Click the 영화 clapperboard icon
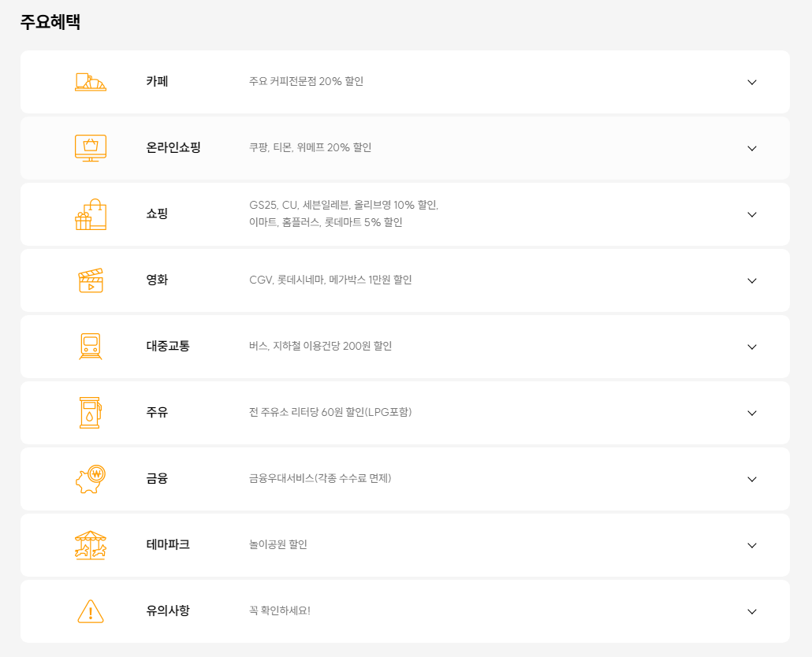Screen dimensions: 812x657 coord(90,280)
